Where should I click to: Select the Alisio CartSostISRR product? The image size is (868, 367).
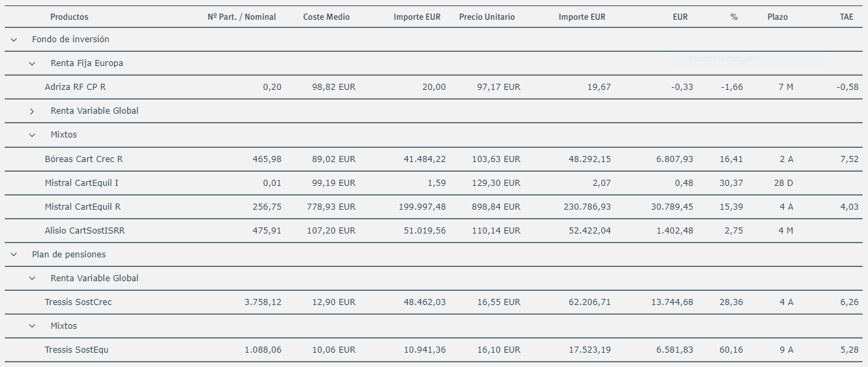point(84,231)
